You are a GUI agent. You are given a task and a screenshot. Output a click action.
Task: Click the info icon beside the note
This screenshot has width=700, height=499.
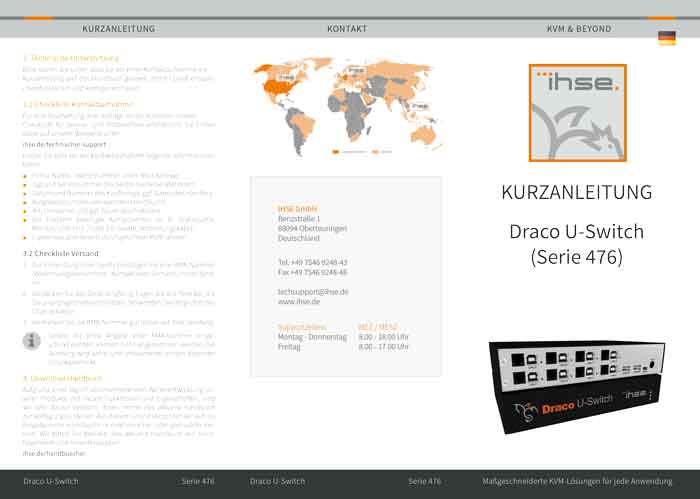pyautogui.click(x=33, y=342)
